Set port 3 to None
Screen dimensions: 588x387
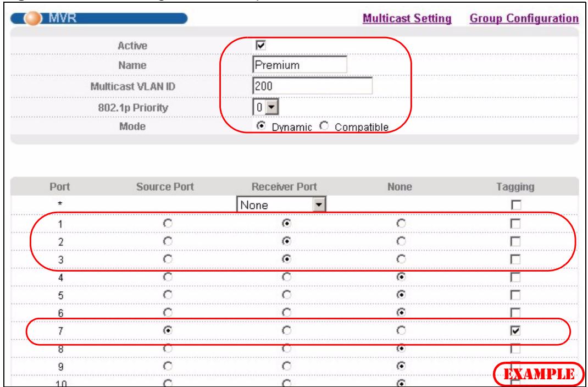click(402, 259)
